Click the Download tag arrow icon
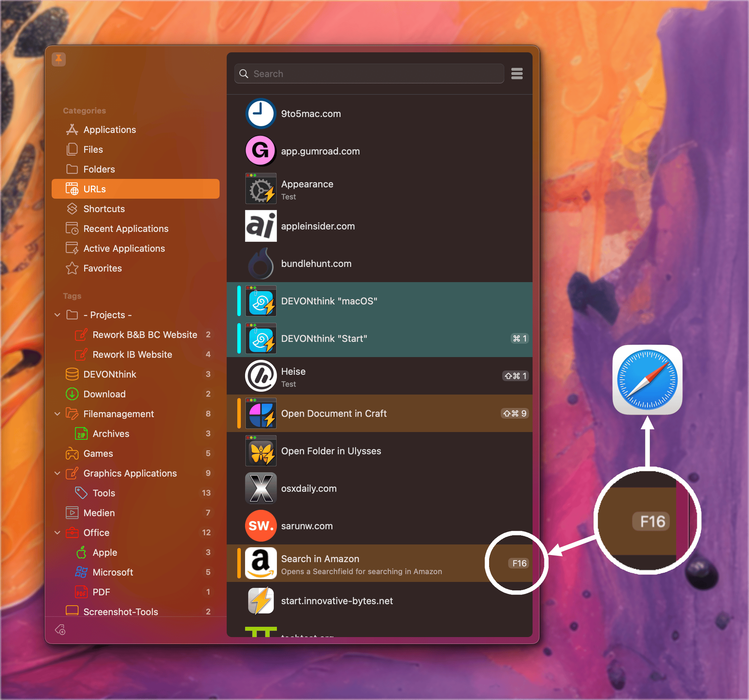Viewport: 749px width, 700px height. pyautogui.click(x=72, y=394)
